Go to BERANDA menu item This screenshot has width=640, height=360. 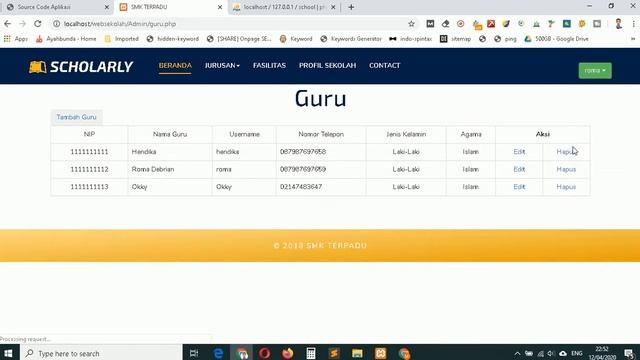pyautogui.click(x=175, y=65)
